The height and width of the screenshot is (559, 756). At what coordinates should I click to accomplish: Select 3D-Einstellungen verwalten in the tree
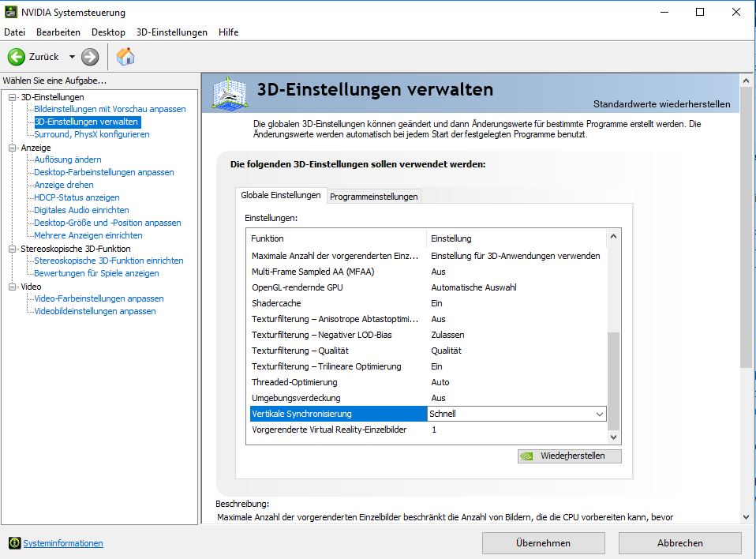point(88,122)
